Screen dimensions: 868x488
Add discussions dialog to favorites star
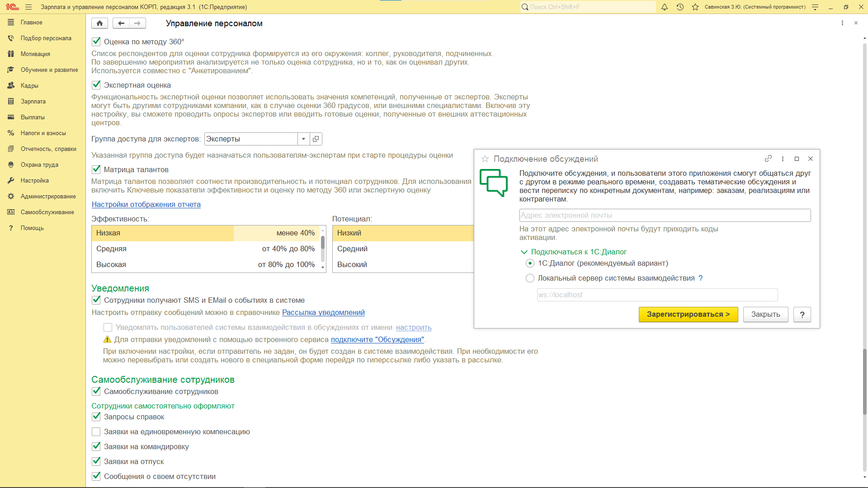[485, 159]
